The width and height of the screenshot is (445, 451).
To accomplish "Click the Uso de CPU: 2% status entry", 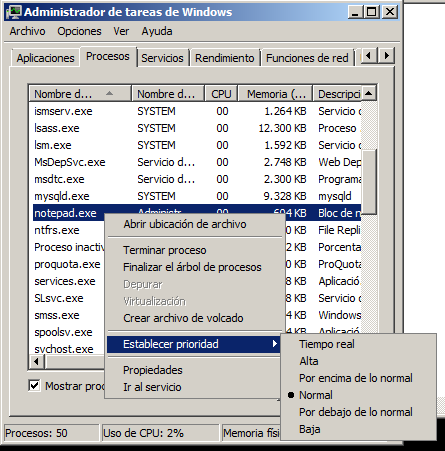I will click(x=160, y=433).
